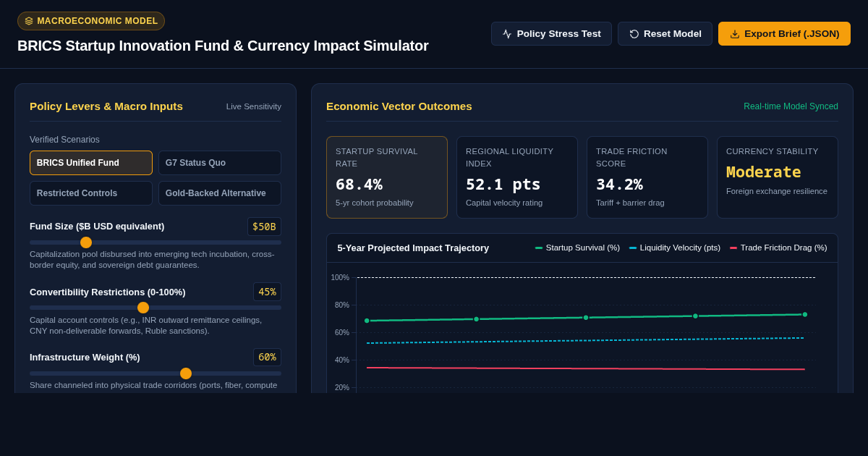Click the 5-Year Projected Impact Trajectory title
This screenshot has height=456, width=868.
coord(413,248)
